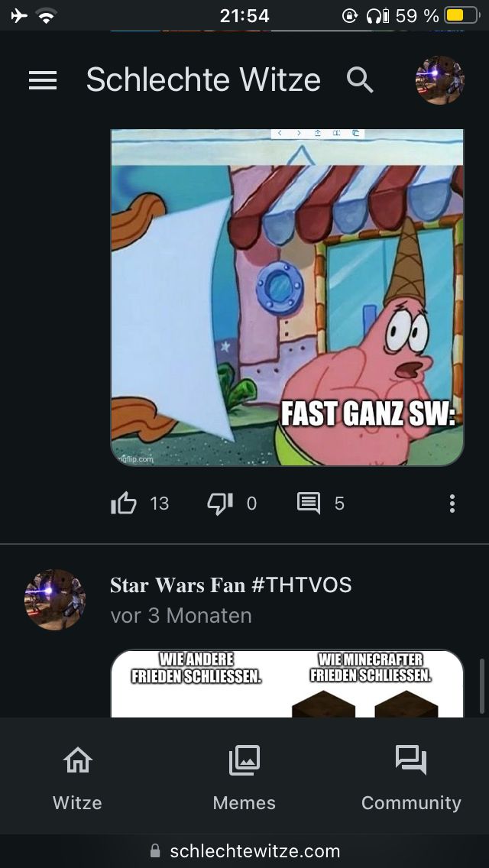Open Star Wars Fan #THTVOS profile name
The height and width of the screenshot is (868, 489).
point(231,585)
